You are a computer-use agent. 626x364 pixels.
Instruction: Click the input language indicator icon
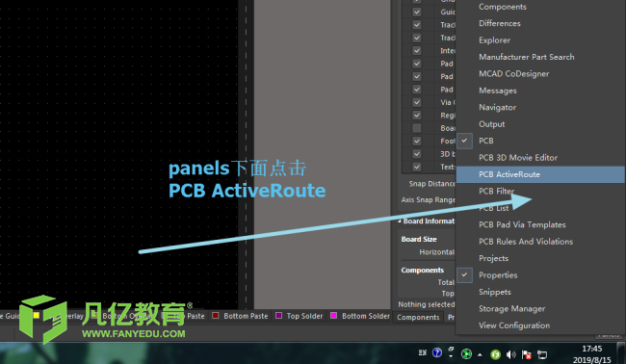pos(423,352)
